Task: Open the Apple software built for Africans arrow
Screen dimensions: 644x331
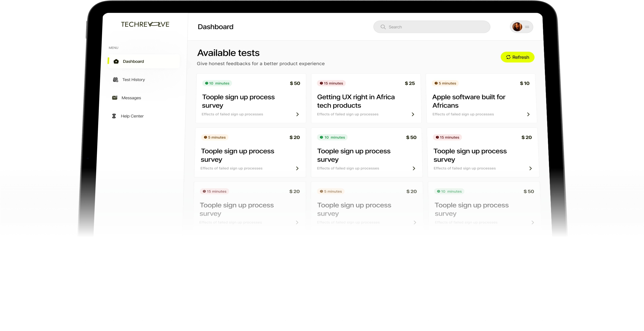Action: 528,114
